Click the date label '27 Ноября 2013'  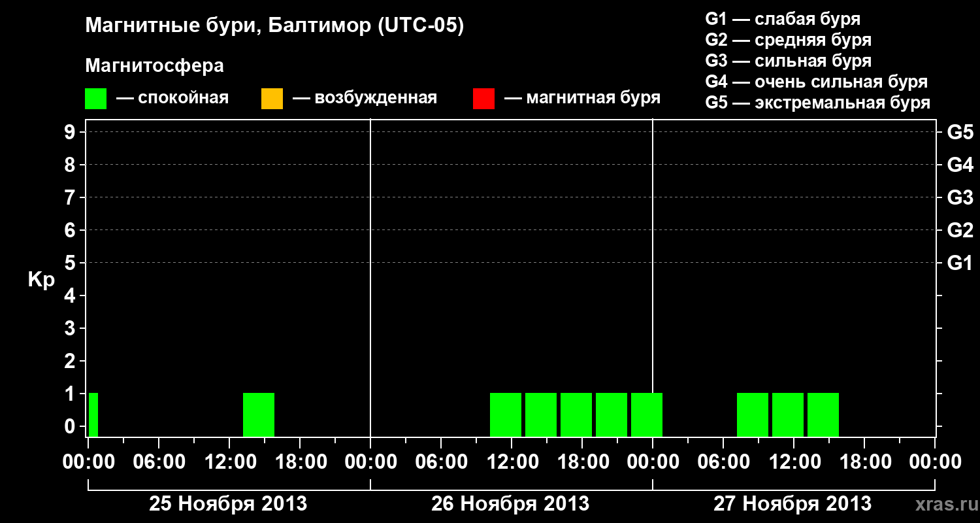(x=792, y=504)
